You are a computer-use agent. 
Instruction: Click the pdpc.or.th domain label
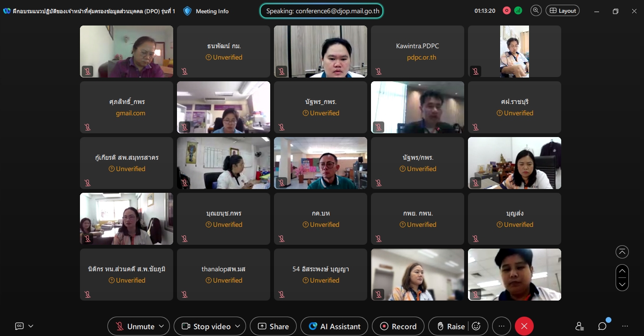tap(422, 57)
